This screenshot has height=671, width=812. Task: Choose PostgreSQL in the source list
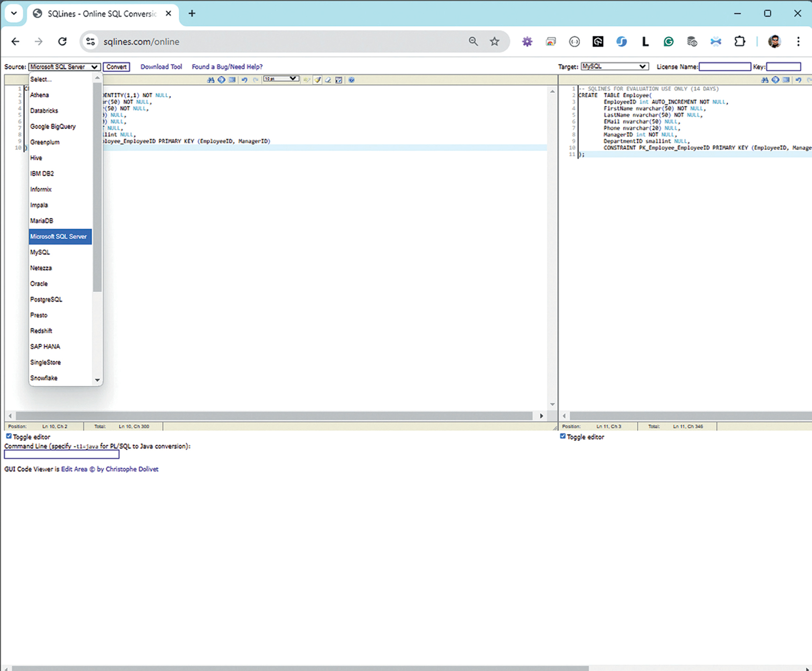[60, 300]
